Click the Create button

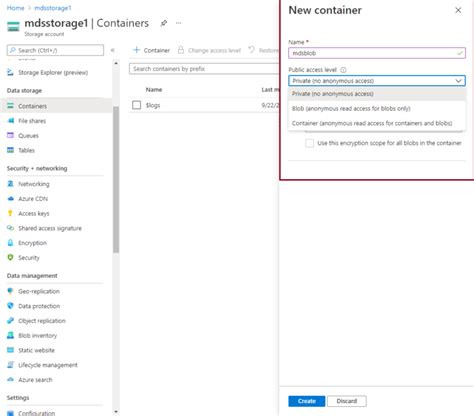point(307,401)
